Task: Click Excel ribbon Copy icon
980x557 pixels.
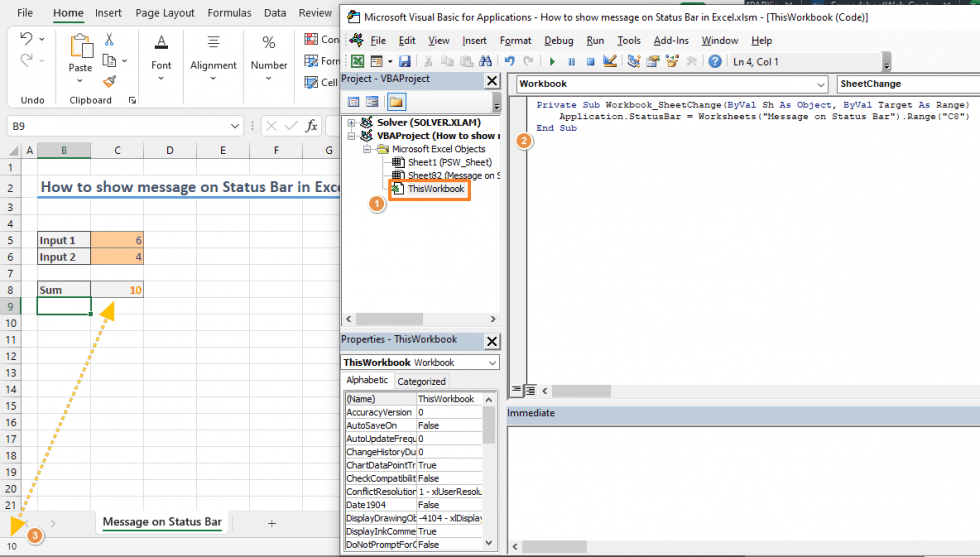Action: [x=109, y=61]
